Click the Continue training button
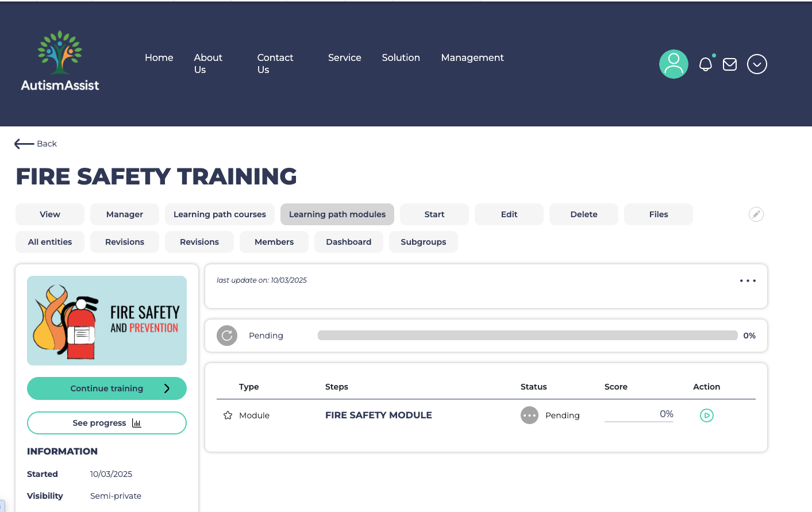The image size is (812, 512). 106,388
